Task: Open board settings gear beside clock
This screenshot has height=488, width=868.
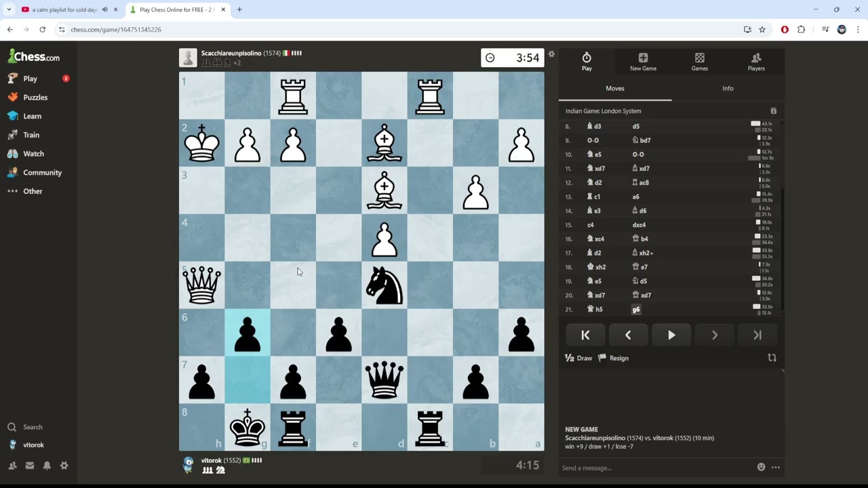Action: pyautogui.click(x=551, y=54)
